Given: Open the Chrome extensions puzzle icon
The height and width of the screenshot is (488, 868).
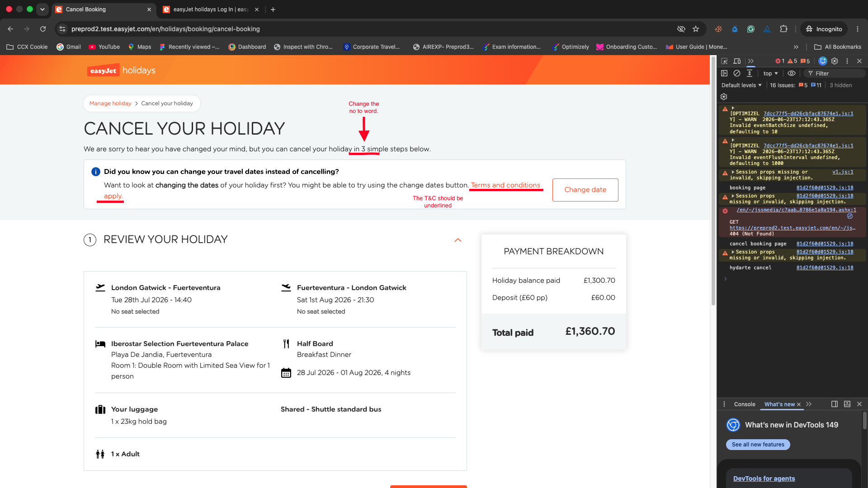Looking at the screenshot, I should pyautogui.click(x=783, y=29).
